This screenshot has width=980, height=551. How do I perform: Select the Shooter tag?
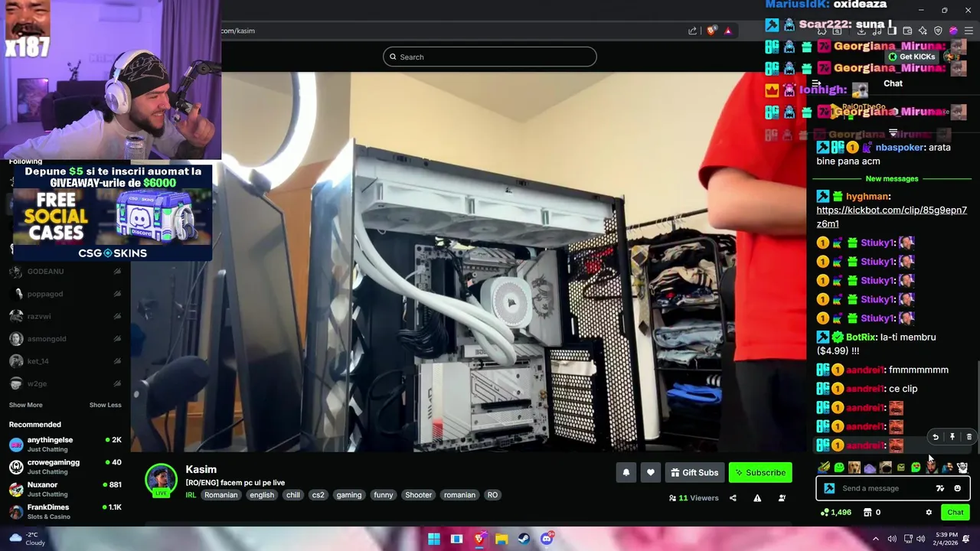point(419,495)
